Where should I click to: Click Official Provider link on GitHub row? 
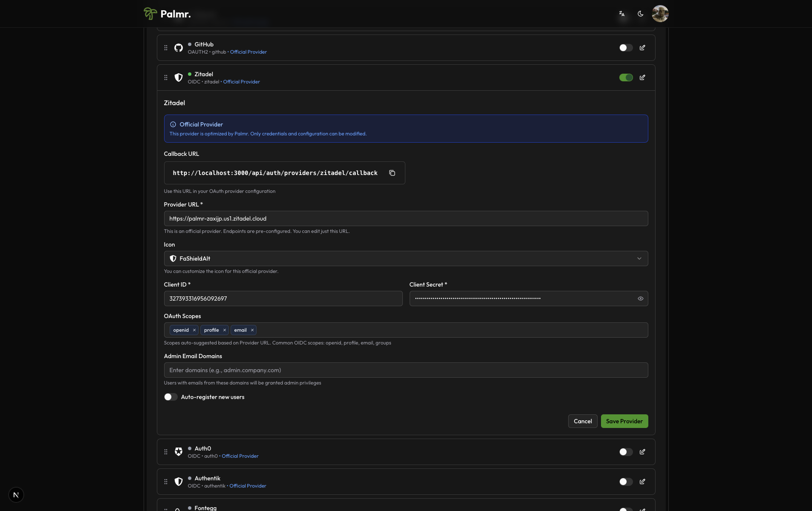[249, 52]
